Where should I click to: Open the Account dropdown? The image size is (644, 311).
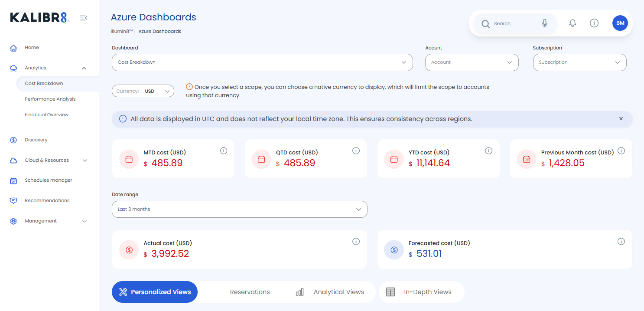point(472,62)
